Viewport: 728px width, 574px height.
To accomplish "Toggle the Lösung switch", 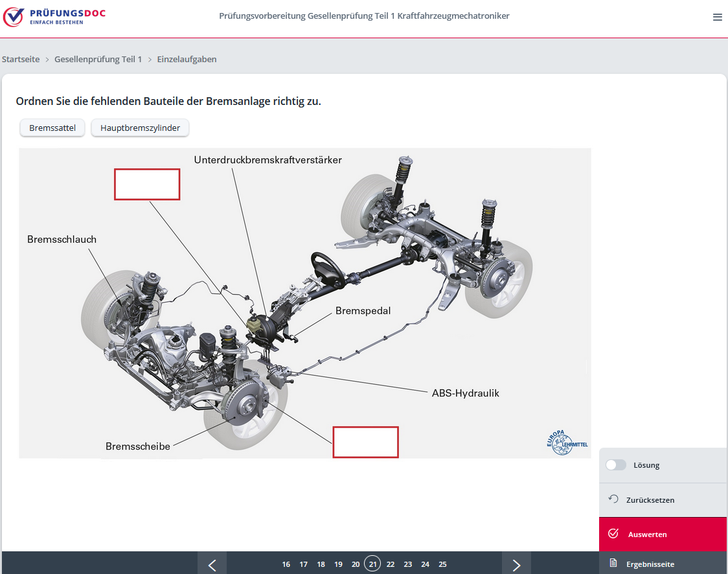I will click(x=616, y=465).
